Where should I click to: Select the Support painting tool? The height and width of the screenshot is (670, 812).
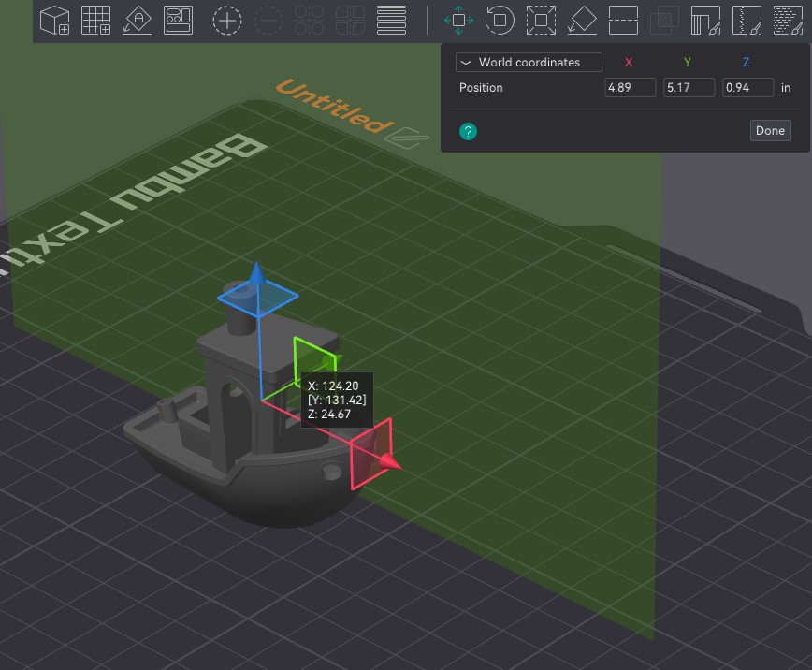point(706,21)
